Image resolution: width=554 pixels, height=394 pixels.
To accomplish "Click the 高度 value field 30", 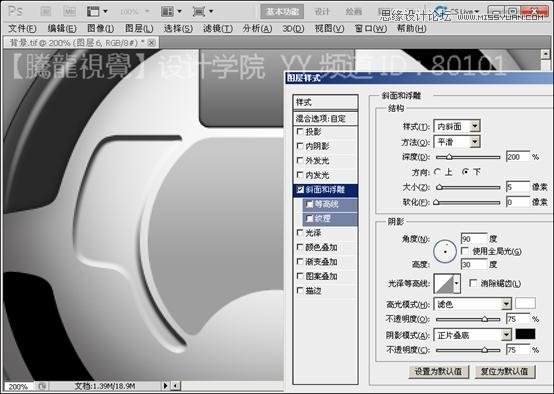I will tap(474, 264).
